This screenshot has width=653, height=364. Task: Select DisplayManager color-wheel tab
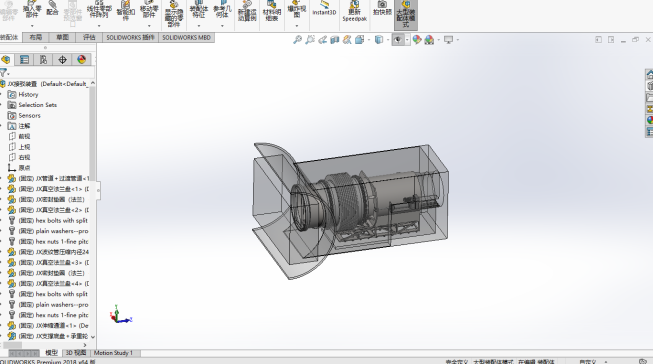point(82,60)
